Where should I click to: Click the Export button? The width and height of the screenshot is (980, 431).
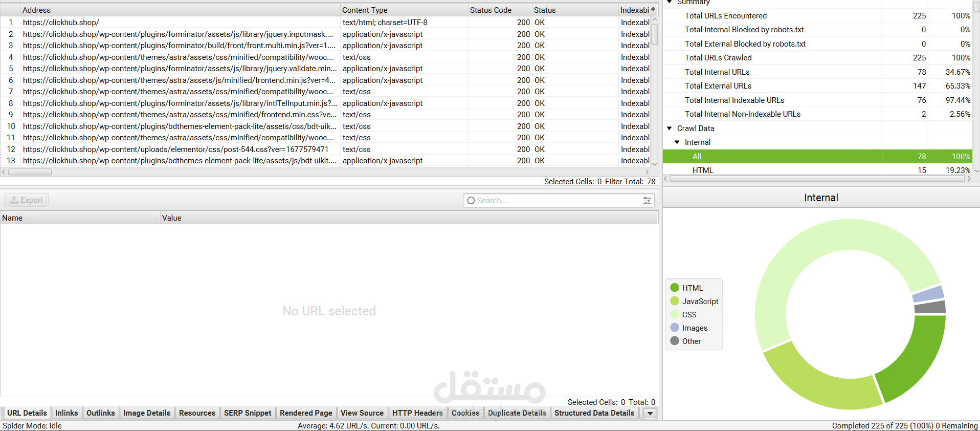tap(27, 200)
